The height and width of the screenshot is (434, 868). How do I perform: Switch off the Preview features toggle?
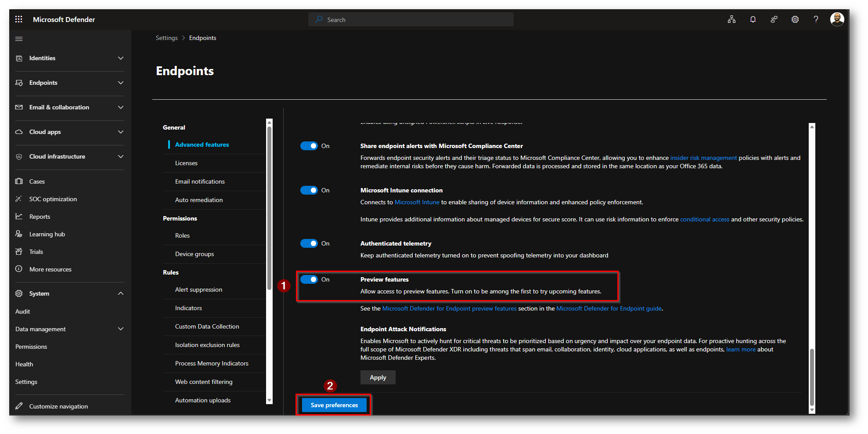(309, 279)
